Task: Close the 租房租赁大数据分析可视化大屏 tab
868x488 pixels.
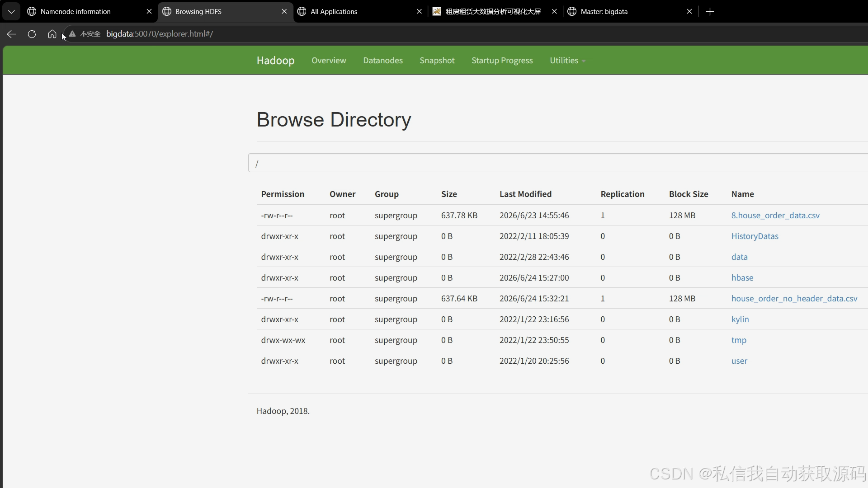Action: point(554,12)
